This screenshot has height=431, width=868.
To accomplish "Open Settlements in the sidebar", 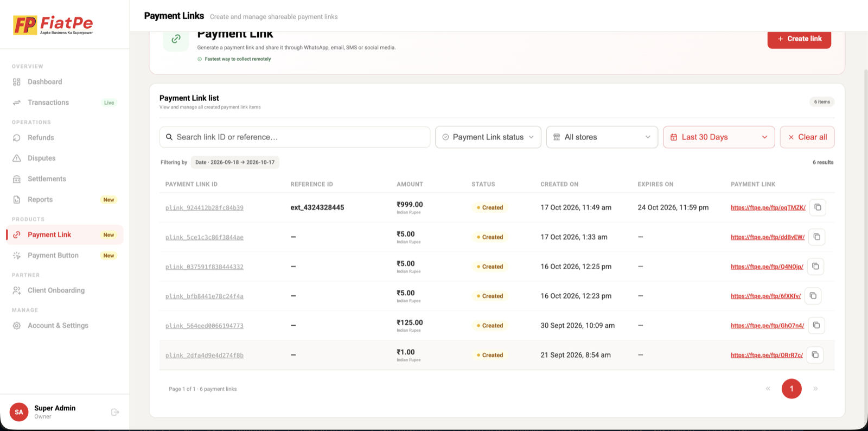I will pos(65,179).
